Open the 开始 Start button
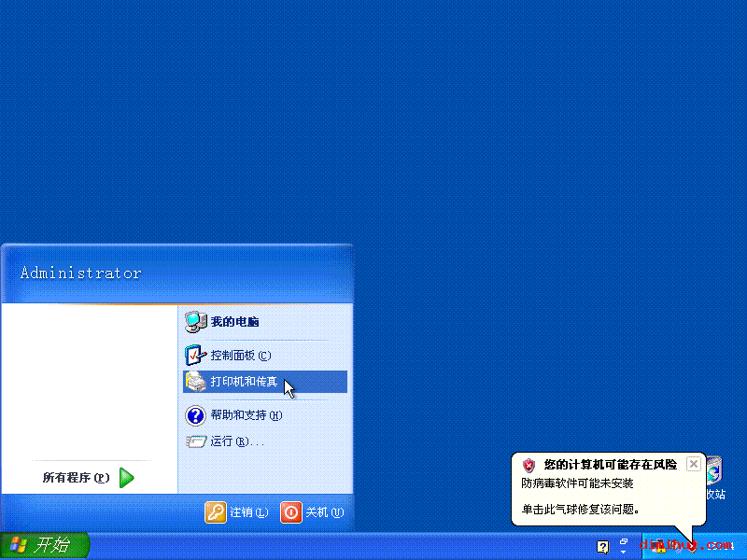Viewport: 747px width, 560px height. coord(44,545)
